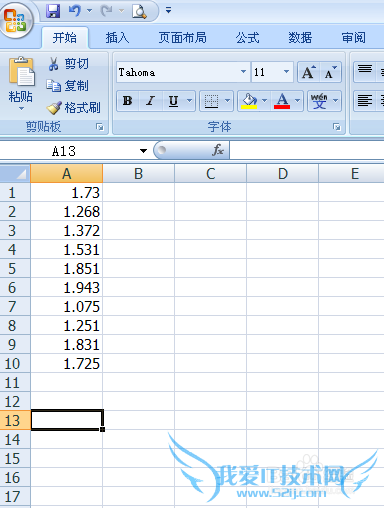Expand the fill color dropdown arrow
The image size is (384, 508).
click(265, 101)
